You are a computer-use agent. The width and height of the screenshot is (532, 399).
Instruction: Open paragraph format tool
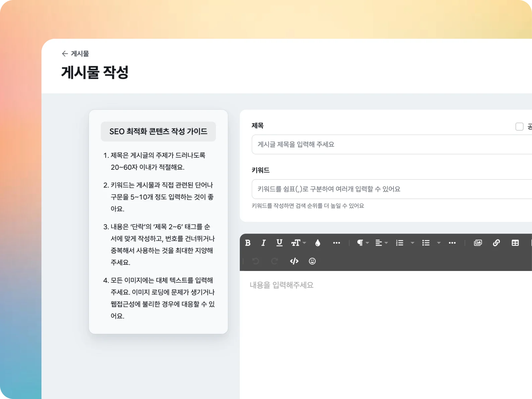(x=360, y=243)
